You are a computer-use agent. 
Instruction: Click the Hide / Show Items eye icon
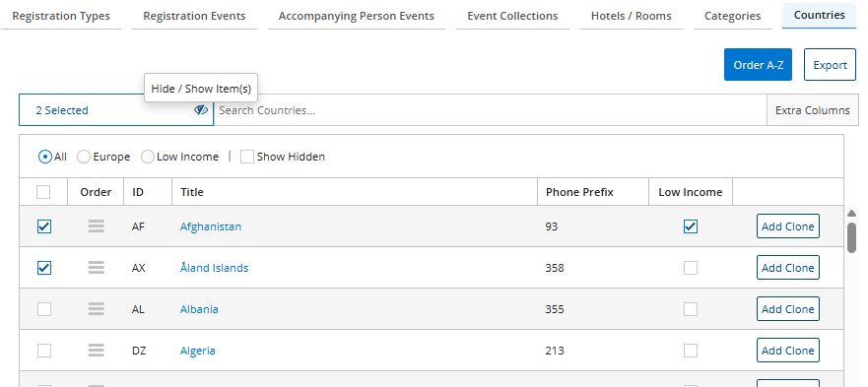(200, 110)
